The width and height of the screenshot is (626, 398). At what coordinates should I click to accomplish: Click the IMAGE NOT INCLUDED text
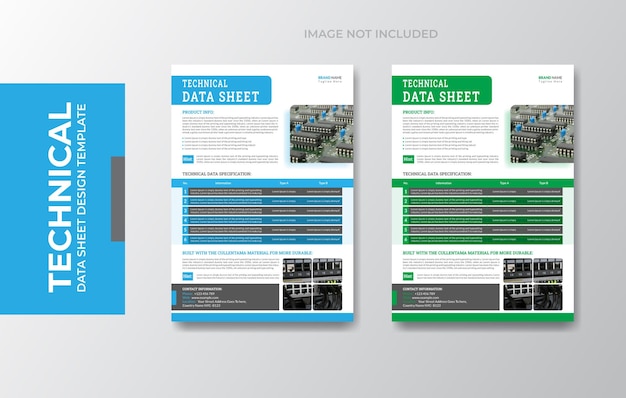tap(371, 34)
